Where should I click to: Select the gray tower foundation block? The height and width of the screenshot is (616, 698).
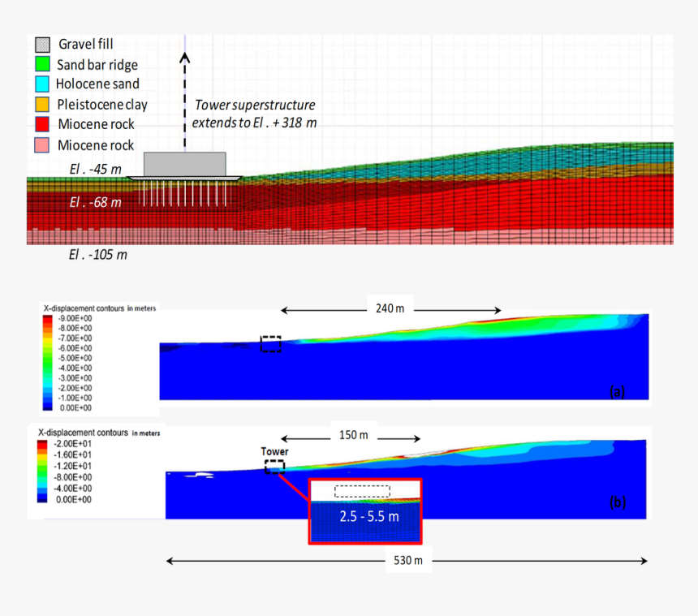[x=184, y=163]
